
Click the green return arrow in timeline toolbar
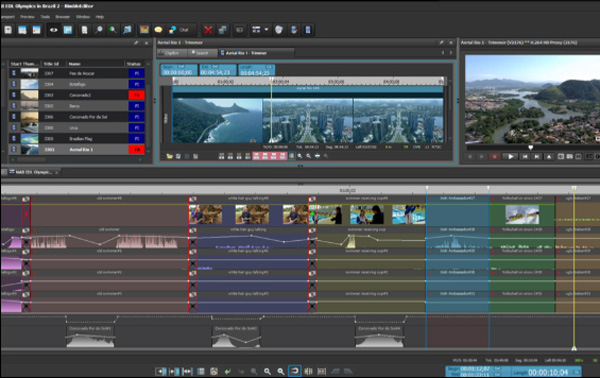pos(228,371)
